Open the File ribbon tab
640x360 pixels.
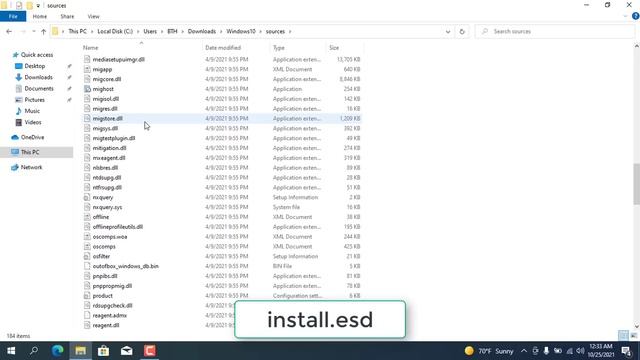point(13,16)
